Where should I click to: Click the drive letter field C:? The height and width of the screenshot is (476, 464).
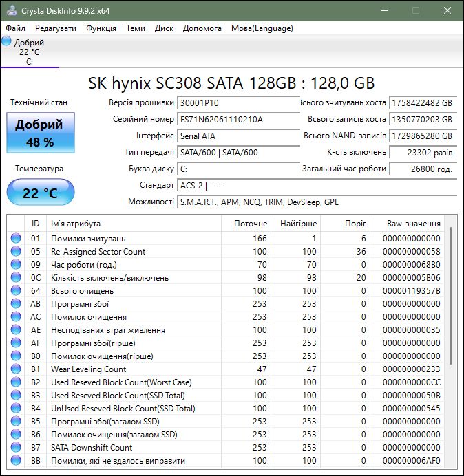pos(238,169)
